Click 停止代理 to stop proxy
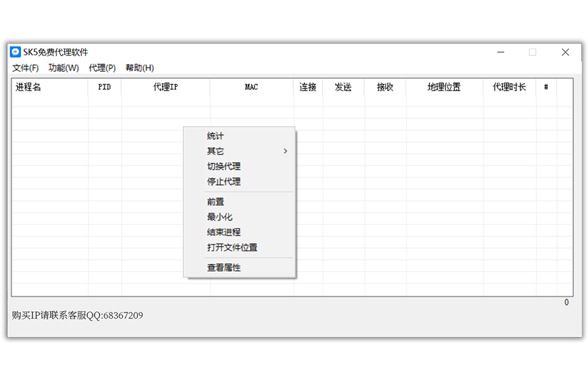 [224, 182]
